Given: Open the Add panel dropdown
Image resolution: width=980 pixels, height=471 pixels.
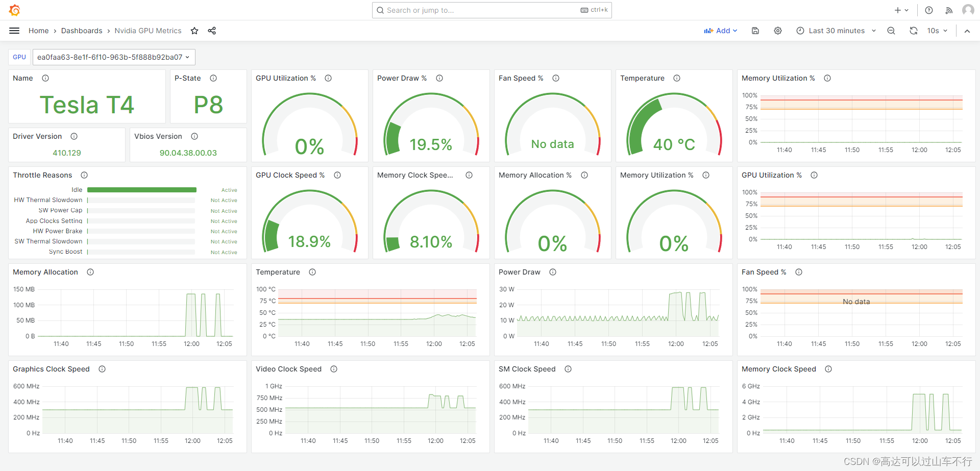Looking at the screenshot, I should pos(721,31).
